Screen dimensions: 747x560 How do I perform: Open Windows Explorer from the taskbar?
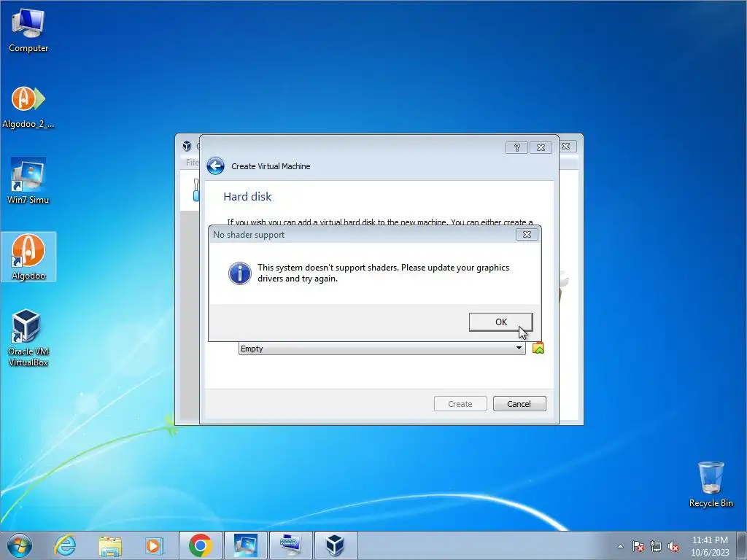[x=110, y=545]
